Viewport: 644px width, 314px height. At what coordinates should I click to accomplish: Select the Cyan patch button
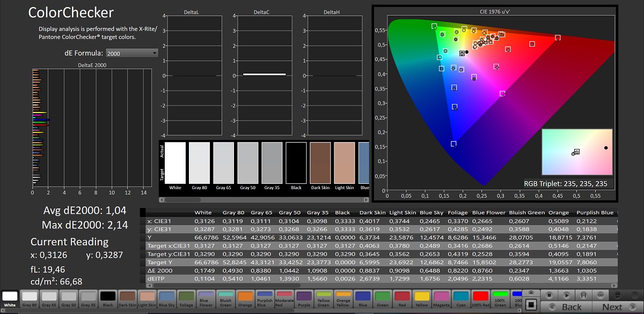[x=460, y=299]
